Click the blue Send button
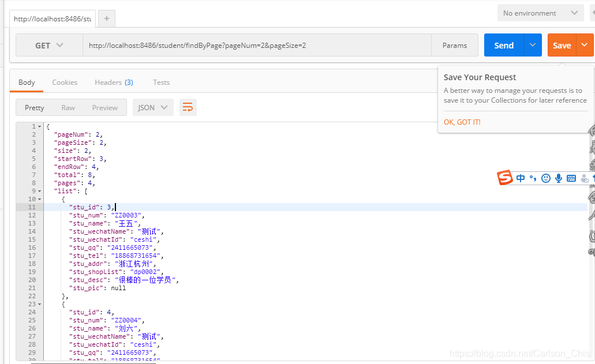The image size is (595, 364). (x=504, y=45)
